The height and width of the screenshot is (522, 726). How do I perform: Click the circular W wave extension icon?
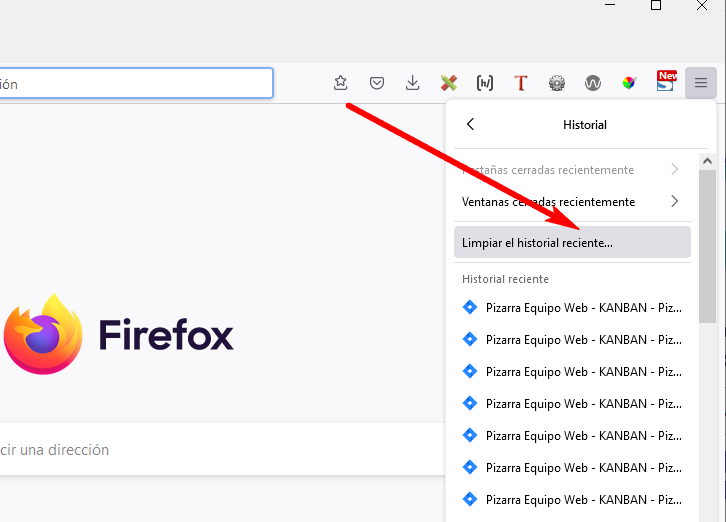click(x=592, y=83)
